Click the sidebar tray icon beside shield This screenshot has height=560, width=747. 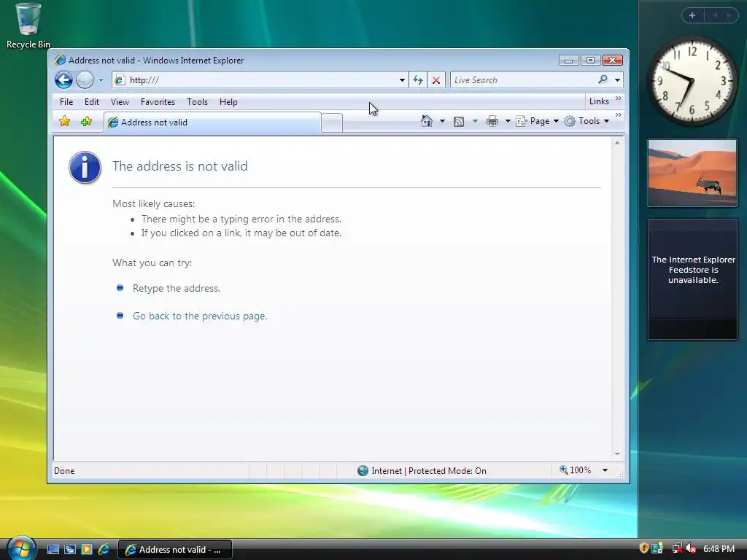pyautogui.click(x=657, y=548)
